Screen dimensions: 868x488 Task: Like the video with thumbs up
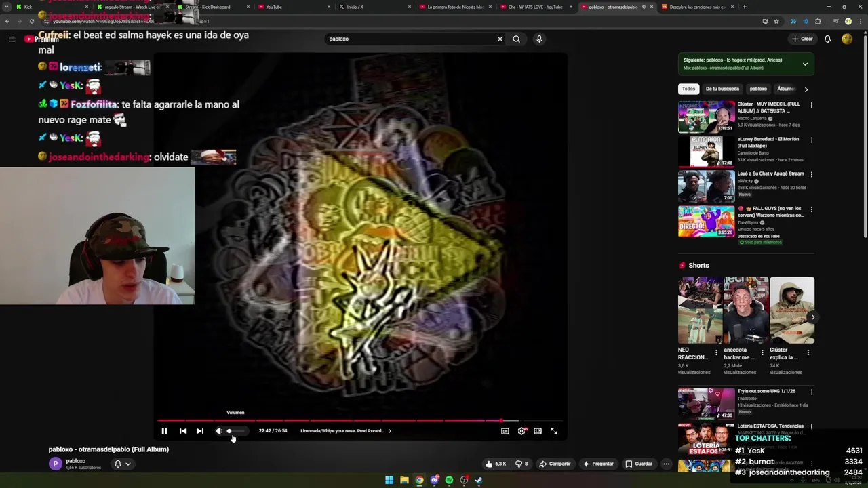(x=495, y=464)
